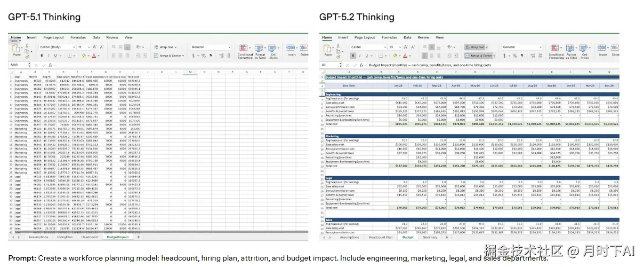Open the Insert tab in the left window
This screenshot has height=267, width=644.
pos(32,37)
